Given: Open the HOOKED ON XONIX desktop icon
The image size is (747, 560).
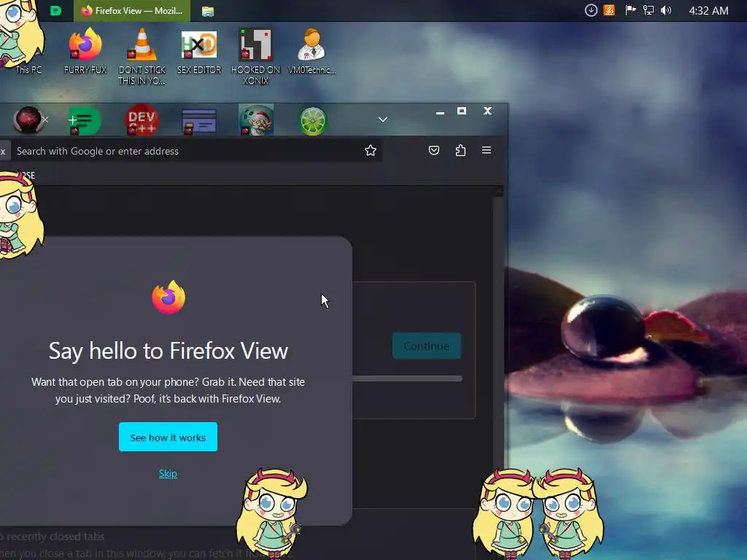Looking at the screenshot, I should (256, 56).
